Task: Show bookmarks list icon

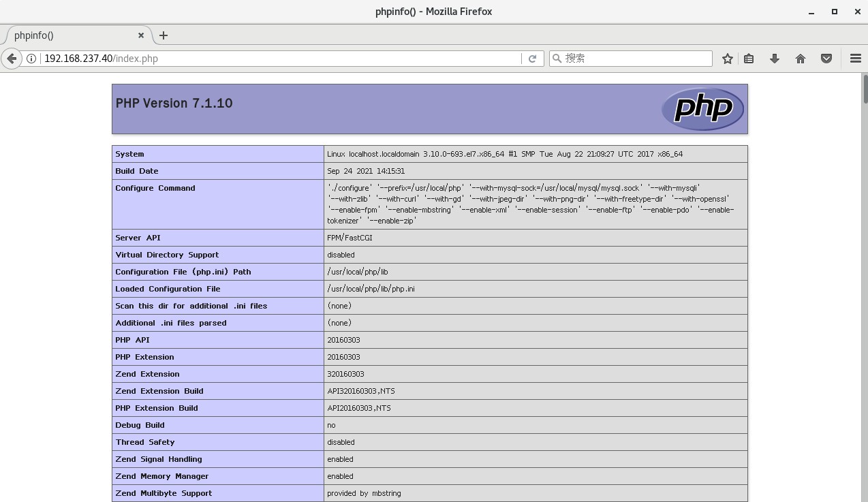Action: click(x=749, y=59)
